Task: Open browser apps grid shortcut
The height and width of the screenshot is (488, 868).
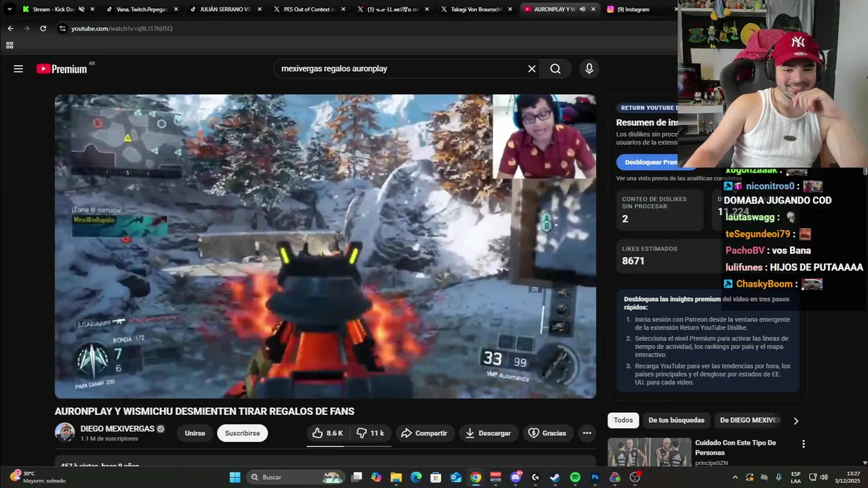Action: pyautogui.click(x=9, y=45)
